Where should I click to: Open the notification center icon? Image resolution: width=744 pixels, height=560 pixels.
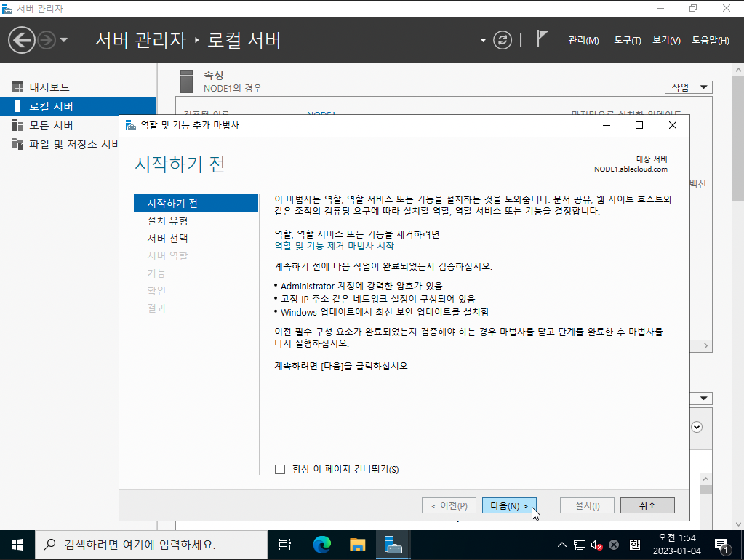[x=721, y=545]
